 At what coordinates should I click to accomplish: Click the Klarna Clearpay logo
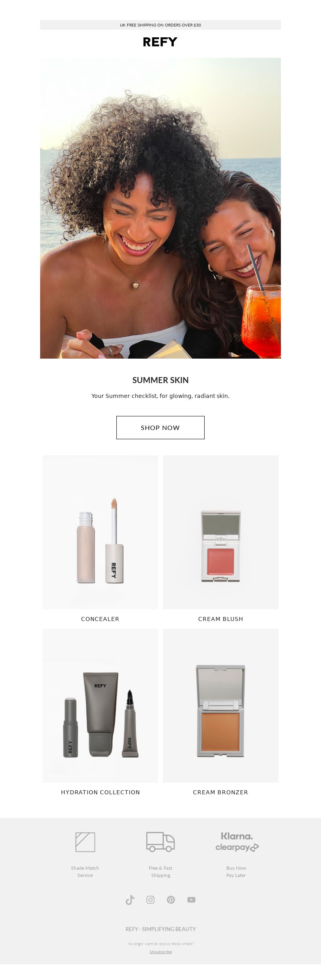click(x=237, y=842)
